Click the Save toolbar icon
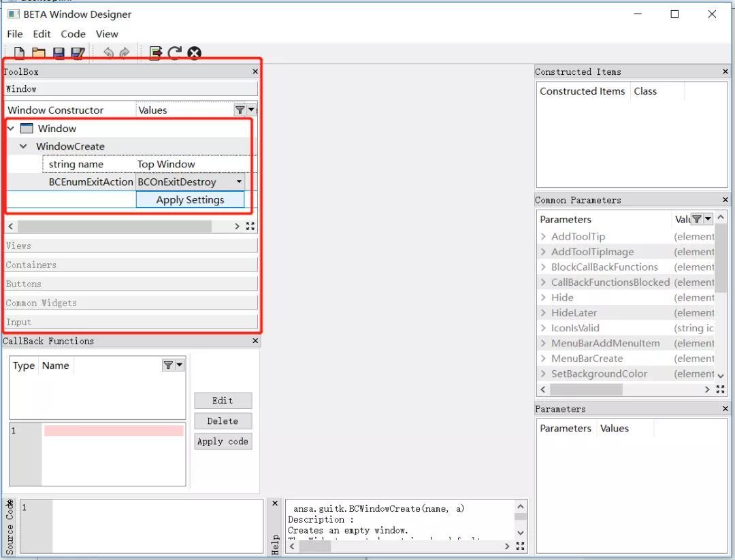 point(59,53)
